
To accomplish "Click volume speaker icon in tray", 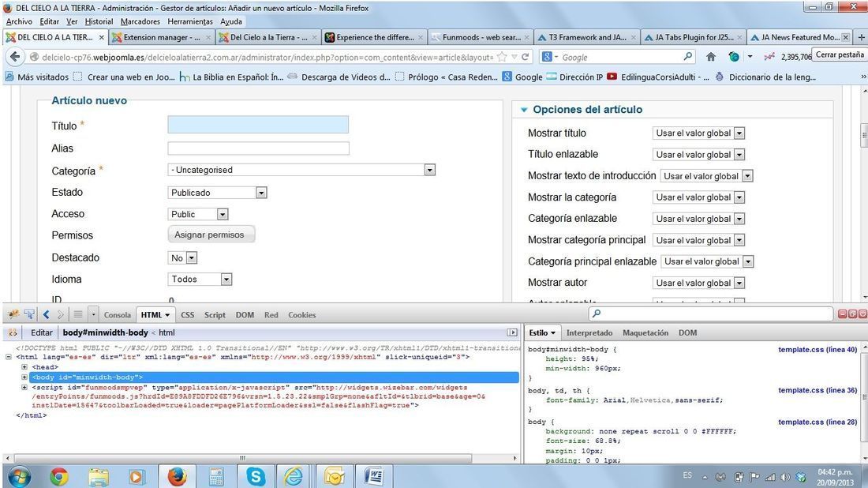I will 785,476.
